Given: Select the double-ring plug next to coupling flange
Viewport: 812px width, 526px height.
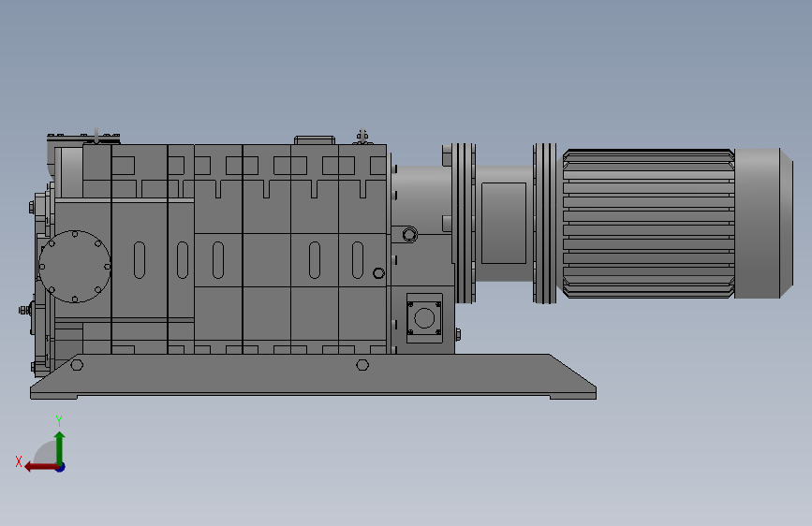Looking at the screenshot, I should click(409, 235).
